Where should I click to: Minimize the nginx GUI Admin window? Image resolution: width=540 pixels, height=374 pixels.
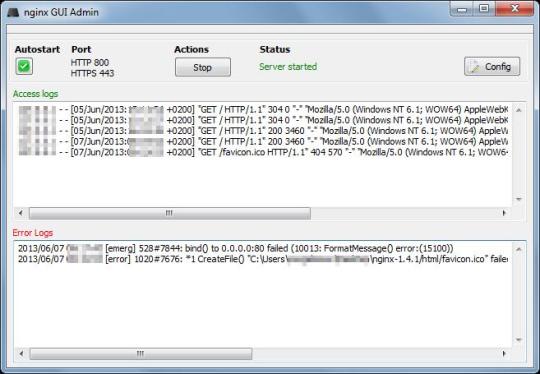tap(462, 9)
